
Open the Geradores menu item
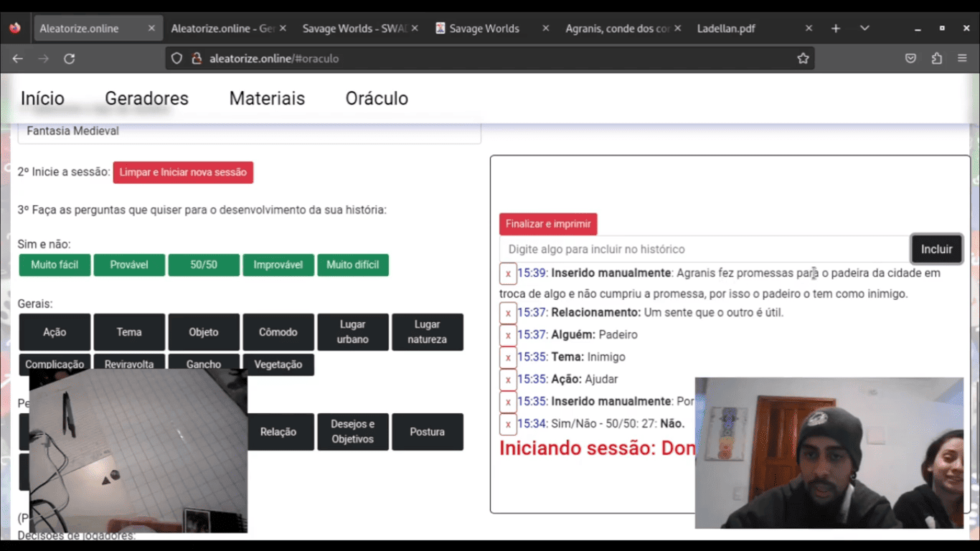click(x=146, y=98)
